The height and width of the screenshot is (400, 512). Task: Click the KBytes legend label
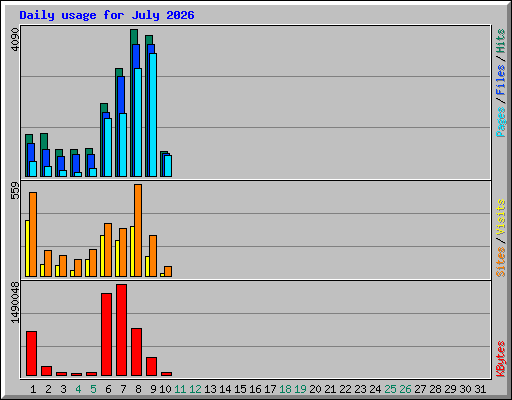tap(500, 359)
